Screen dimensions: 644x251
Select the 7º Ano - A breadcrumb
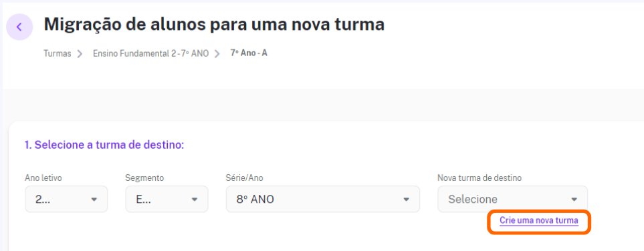[x=249, y=53]
